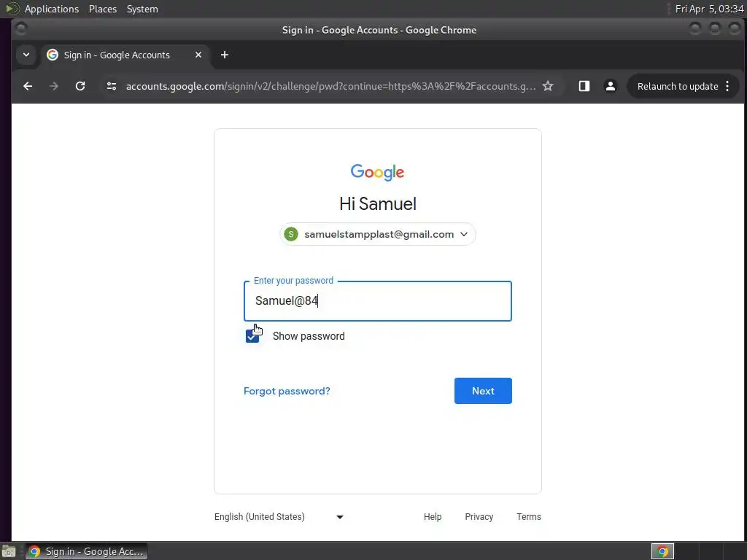Focus the Enter your password field

coord(378,301)
